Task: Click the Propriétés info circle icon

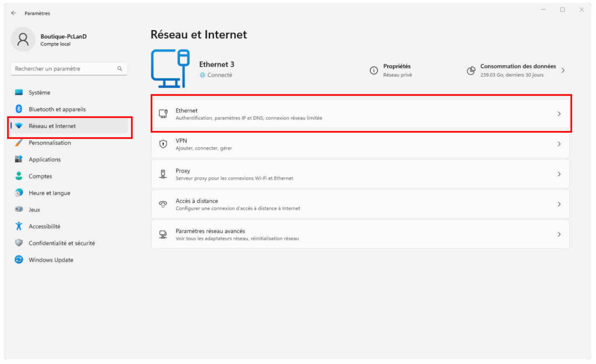Action: [374, 70]
